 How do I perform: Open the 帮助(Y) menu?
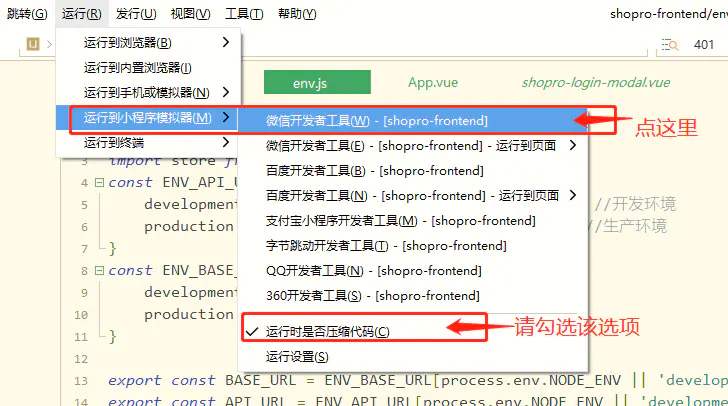pyautogui.click(x=297, y=14)
